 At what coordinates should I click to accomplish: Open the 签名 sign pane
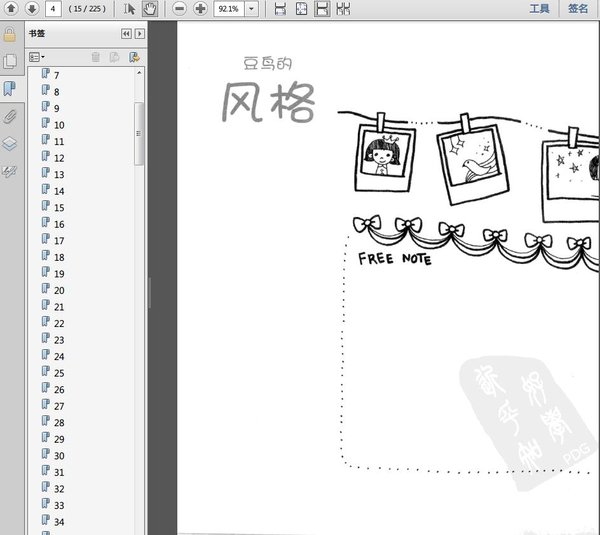pos(578,8)
